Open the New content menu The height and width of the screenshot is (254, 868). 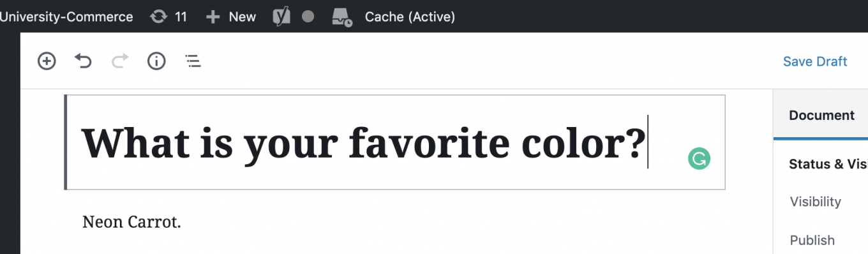click(231, 17)
